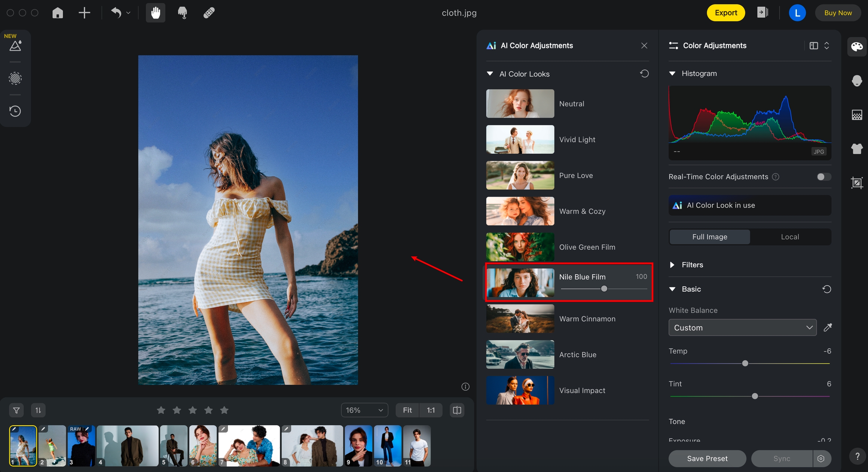This screenshot has height=472, width=868.
Task: Click the Save Preset button
Action: (x=707, y=458)
